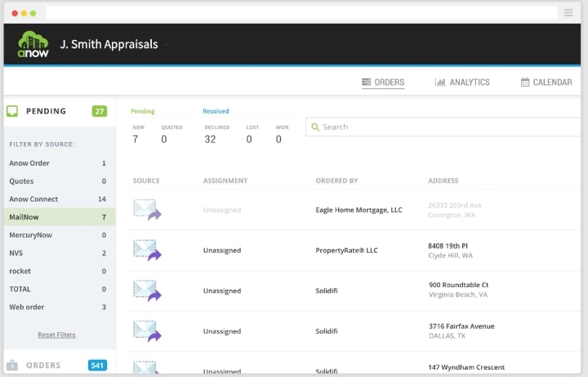Open the PENDING section in sidebar

(60, 111)
